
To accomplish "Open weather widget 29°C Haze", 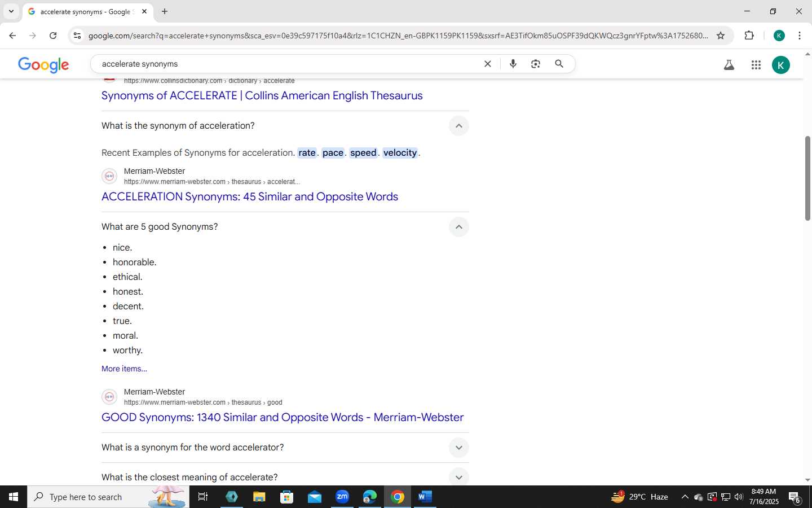I will (640, 497).
